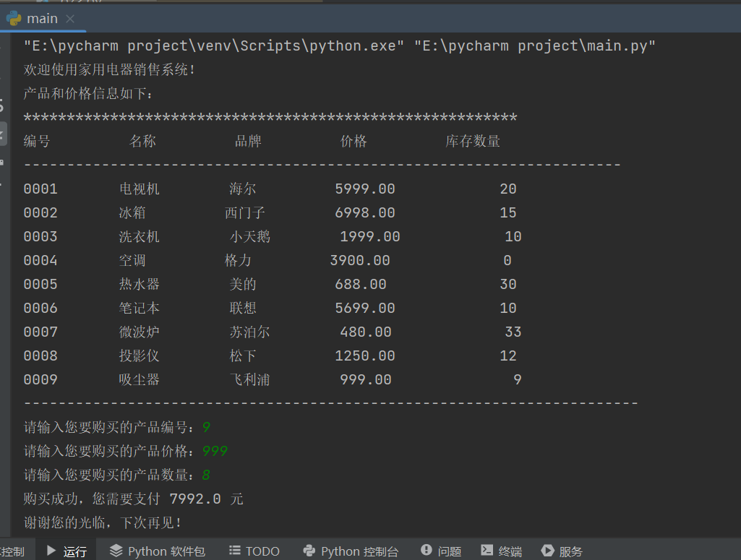Click the 吸尘器 product name
Screen dimensions: 741x560
[139, 379]
